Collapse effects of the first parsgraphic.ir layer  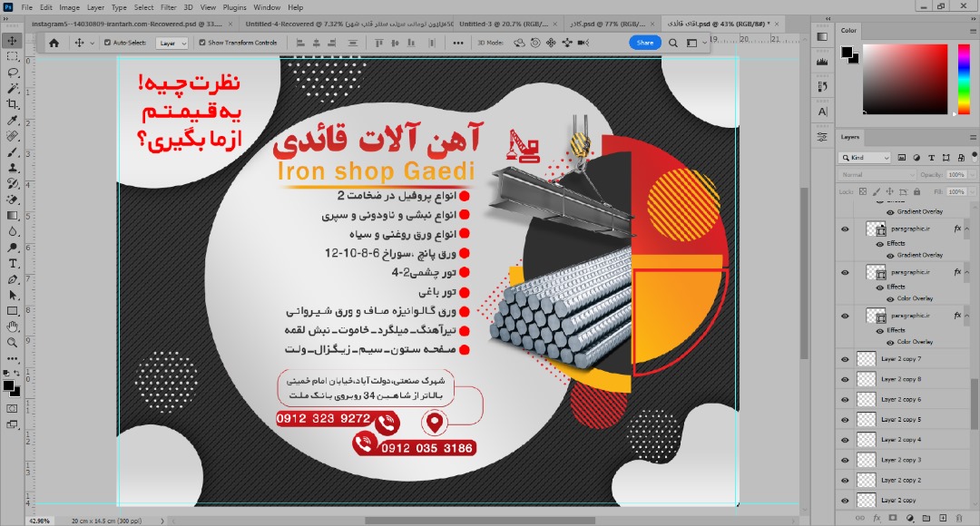[x=968, y=229]
